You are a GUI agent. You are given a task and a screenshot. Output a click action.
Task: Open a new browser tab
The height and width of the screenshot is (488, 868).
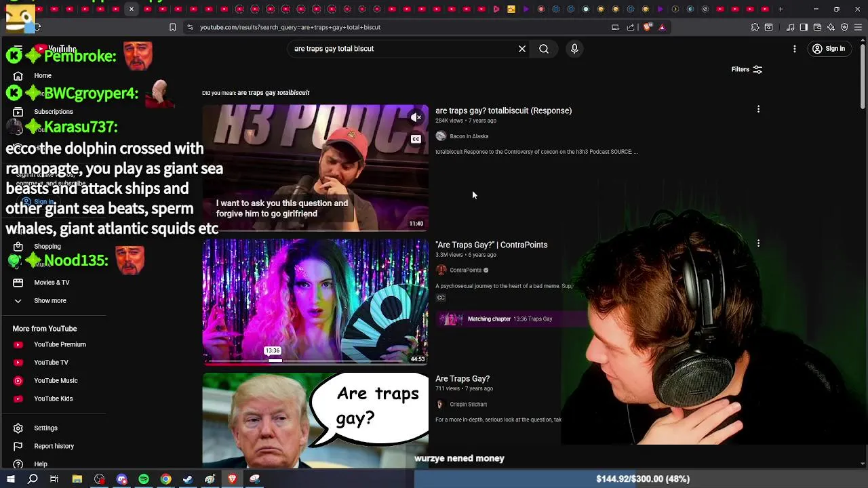781,9
